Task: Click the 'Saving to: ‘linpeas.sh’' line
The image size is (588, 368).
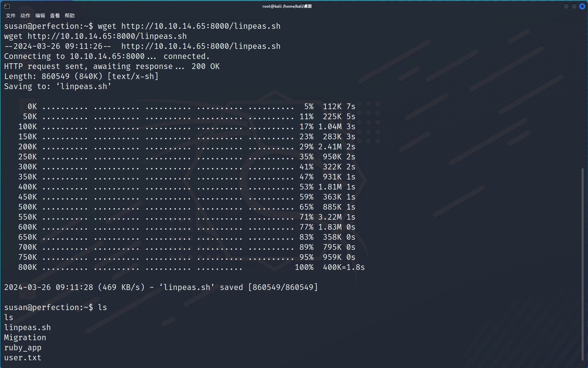Action: click(58, 86)
